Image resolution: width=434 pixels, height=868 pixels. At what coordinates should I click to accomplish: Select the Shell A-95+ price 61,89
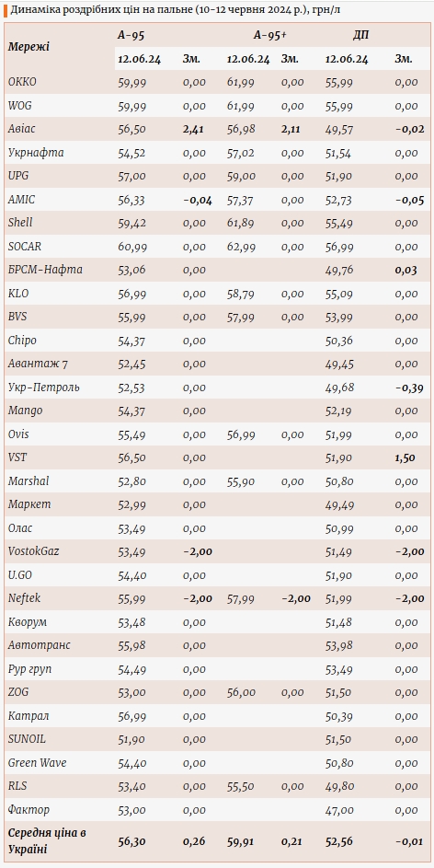pyautogui.click(x=241, y=223)
